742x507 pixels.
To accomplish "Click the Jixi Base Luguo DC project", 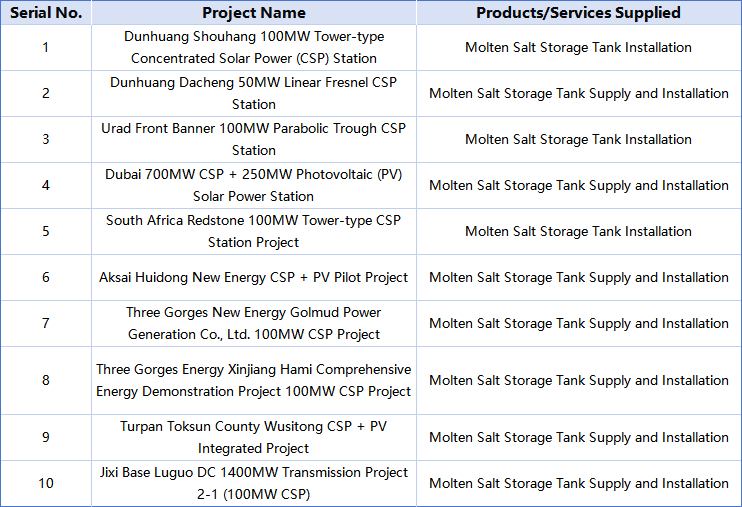I will [x=253, y=483].
